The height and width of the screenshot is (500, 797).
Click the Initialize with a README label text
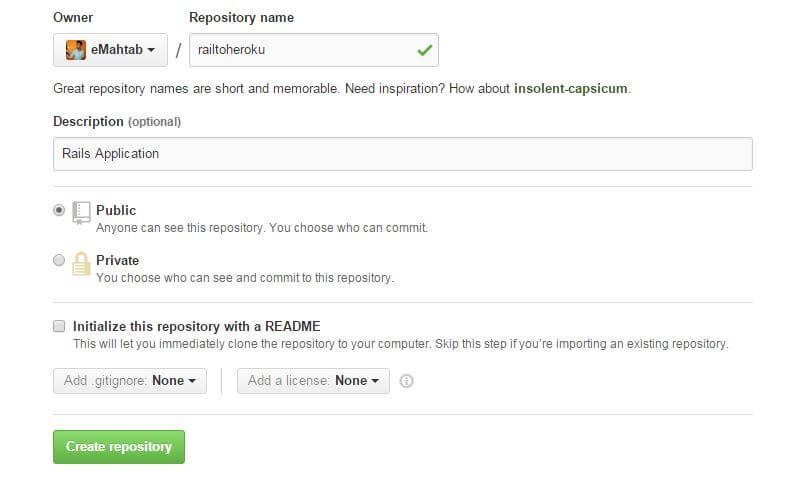(x=197, y=326)
